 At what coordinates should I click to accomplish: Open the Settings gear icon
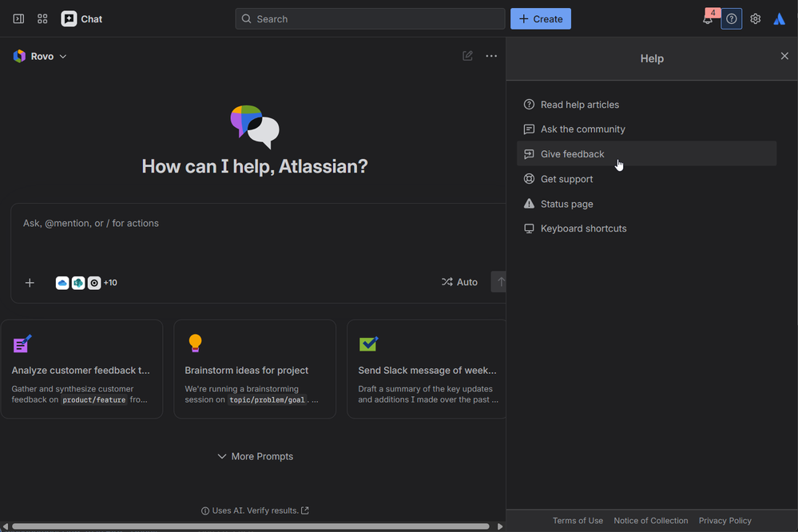pos(755,19)
